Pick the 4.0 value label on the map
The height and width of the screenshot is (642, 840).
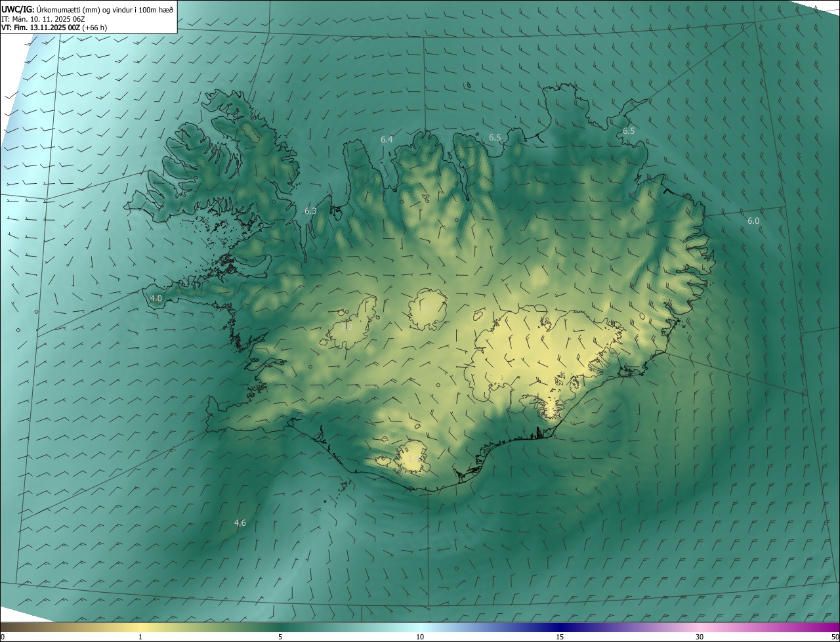click(156, 298)
